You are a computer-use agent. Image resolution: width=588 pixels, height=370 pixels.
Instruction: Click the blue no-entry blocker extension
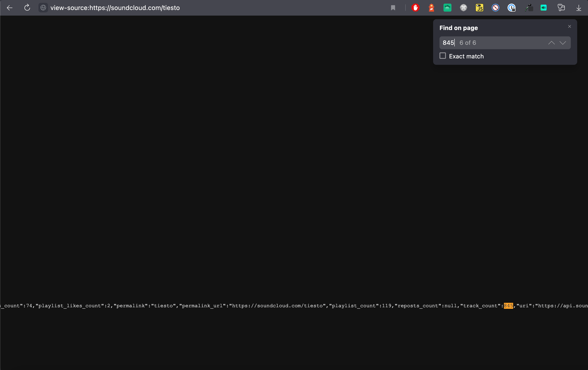(495, 8)
